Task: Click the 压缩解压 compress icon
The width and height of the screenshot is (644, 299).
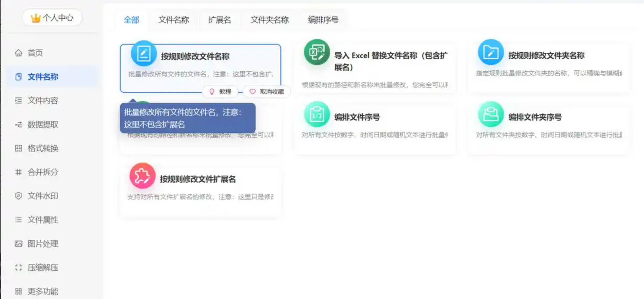Action: pyautogui.click(x=18, y=268)
